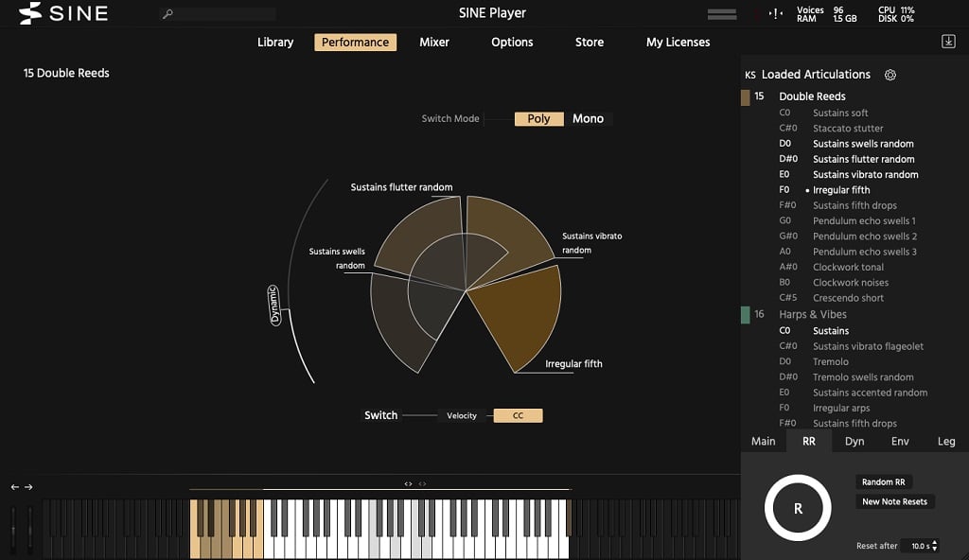Select Sustains fifth drops under Double Reeds
969x560 pixels.
point(854,206)
